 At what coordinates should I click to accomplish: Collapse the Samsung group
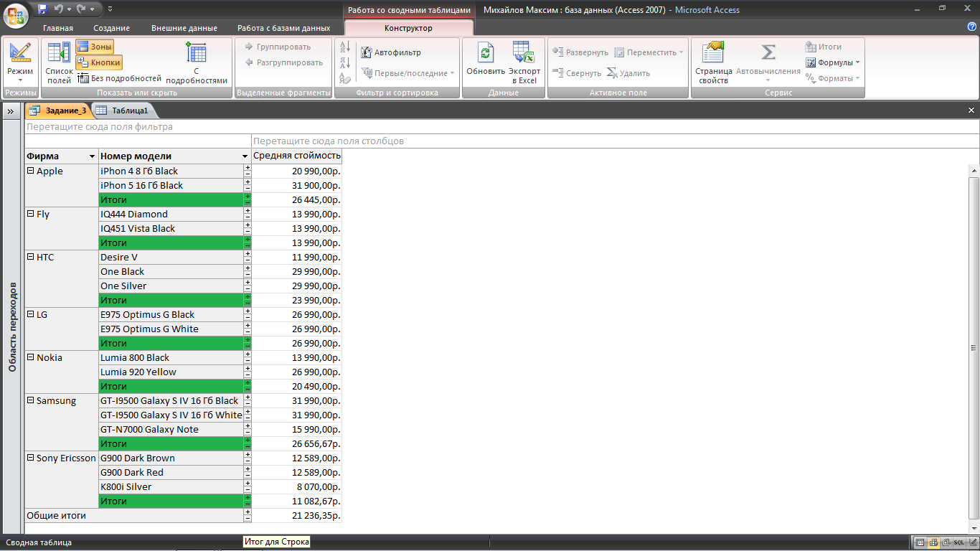30,400
